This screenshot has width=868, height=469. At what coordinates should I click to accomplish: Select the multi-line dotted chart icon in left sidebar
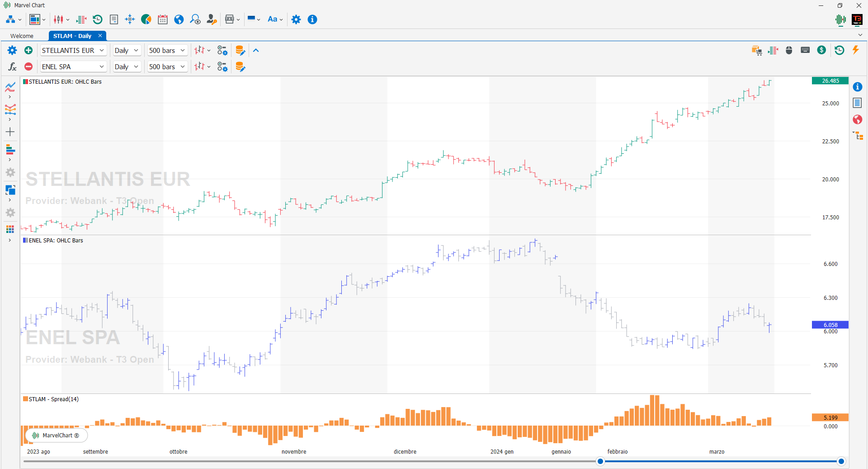pos(10,109)
